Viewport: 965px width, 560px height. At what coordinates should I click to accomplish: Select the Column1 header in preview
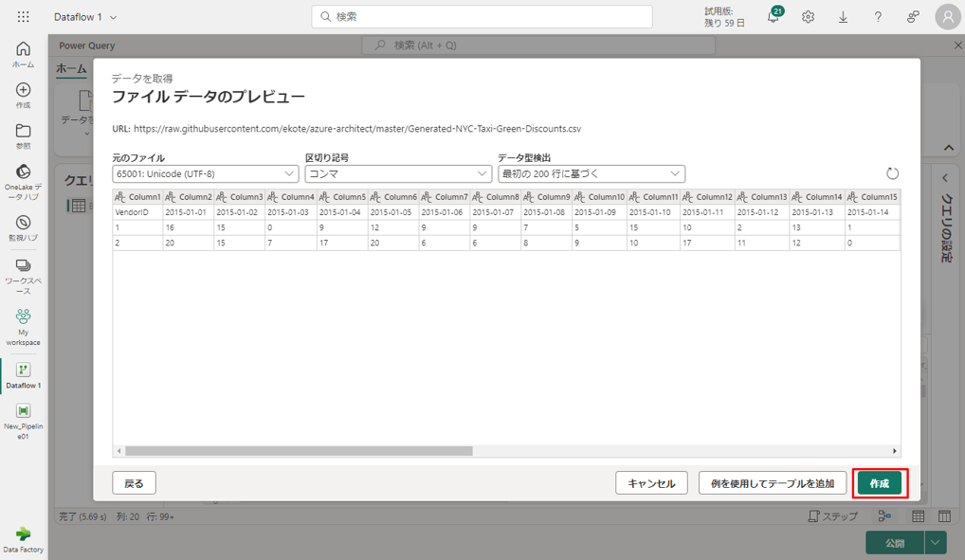pos(138,197)
